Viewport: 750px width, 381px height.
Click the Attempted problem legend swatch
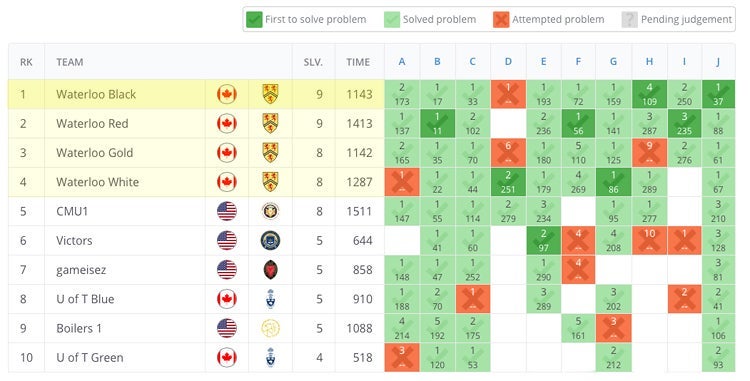[501, 20]
